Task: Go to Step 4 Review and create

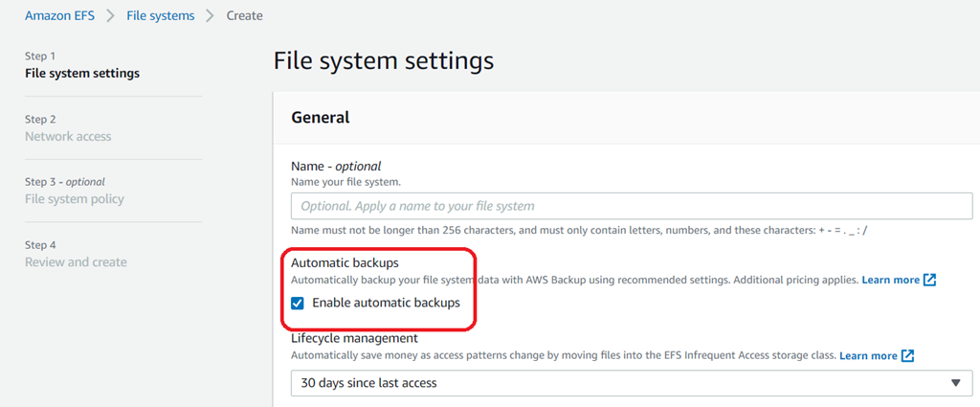Action: coord(76,262)
